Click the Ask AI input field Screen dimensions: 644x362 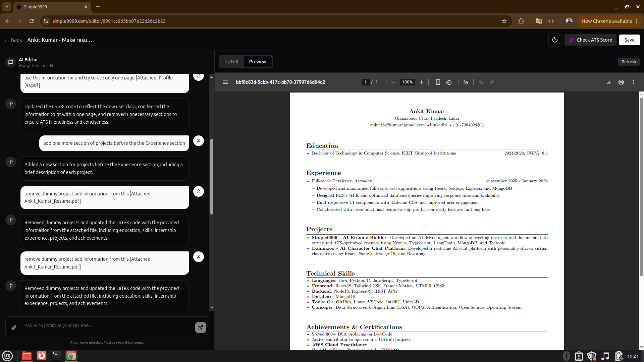pos(107,325)
